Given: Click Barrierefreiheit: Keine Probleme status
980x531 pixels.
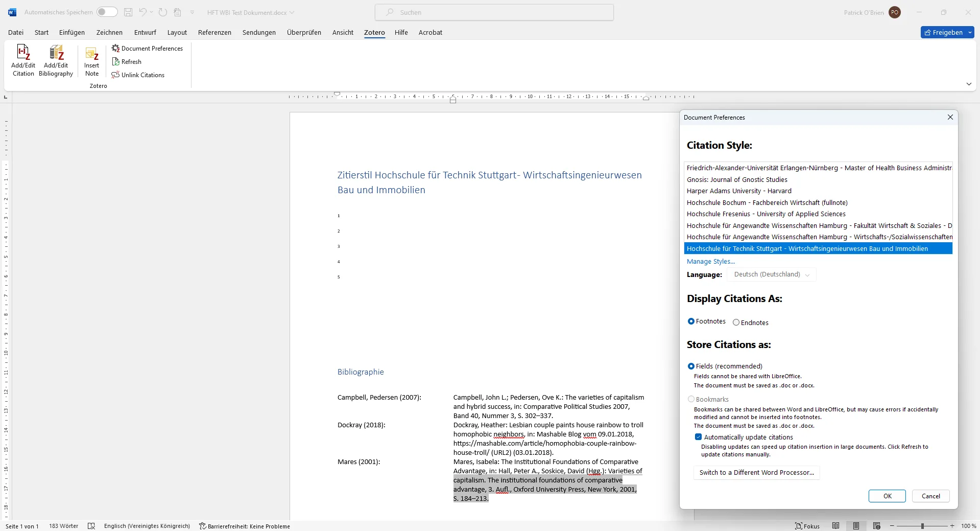Looking at the screenshot, I should tap(244, 526).
